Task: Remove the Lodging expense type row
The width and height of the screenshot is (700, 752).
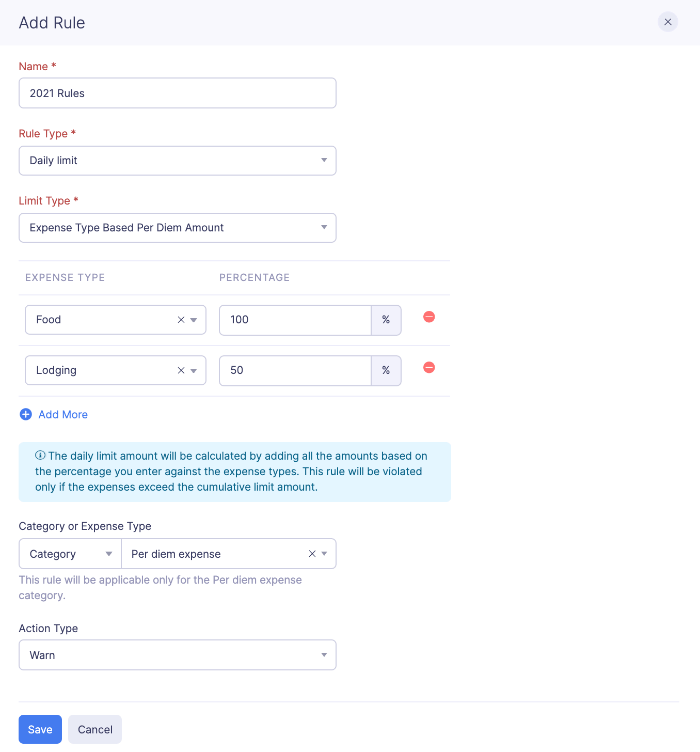Action: tap(429, 368)
